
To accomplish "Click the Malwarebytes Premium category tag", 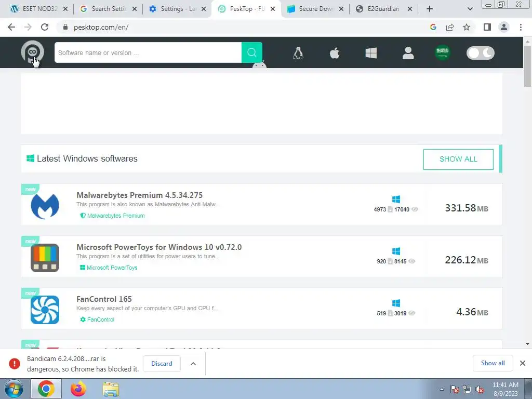I will coord(113,216).
